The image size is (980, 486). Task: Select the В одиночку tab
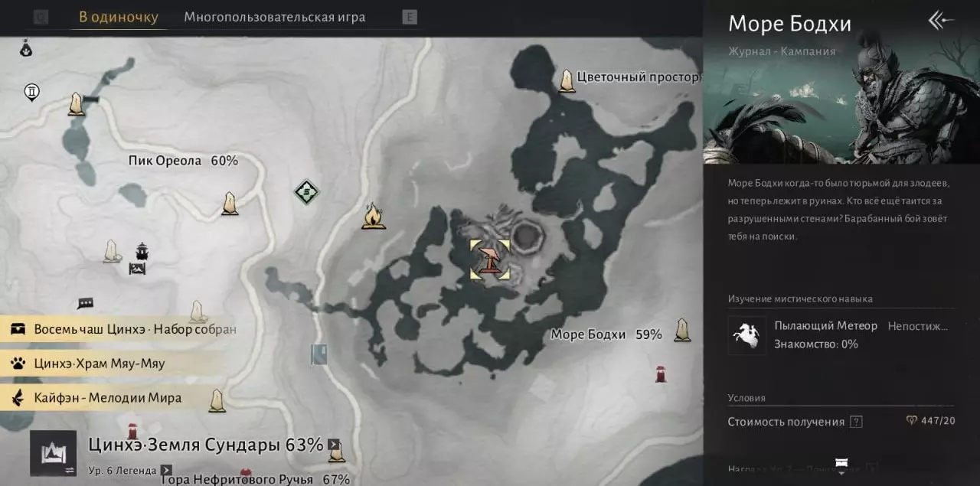click(119, 17)
